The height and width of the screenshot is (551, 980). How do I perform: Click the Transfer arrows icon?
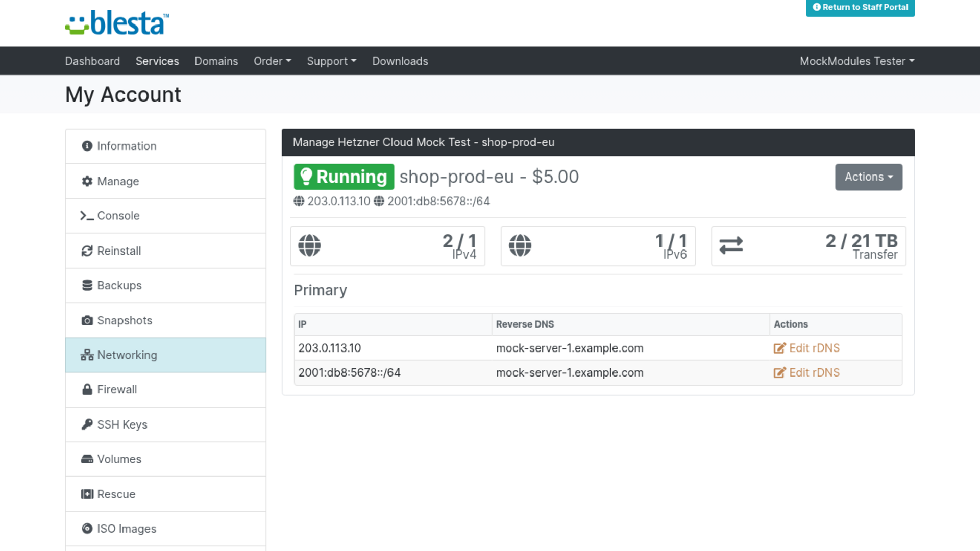[731, 245]
